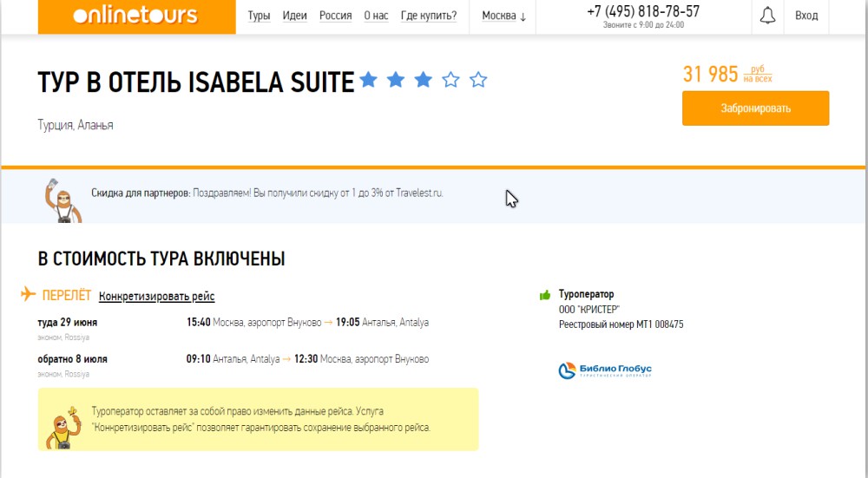Image resolution: width=868 pixels, height=478 pixels.
Task: Open the onlinetours logo home link
Action: coord(136,16)
